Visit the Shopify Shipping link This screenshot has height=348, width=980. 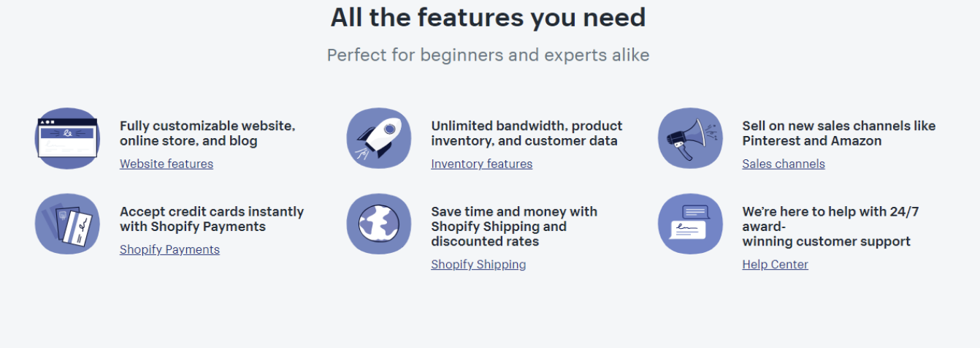coord(478,264)
